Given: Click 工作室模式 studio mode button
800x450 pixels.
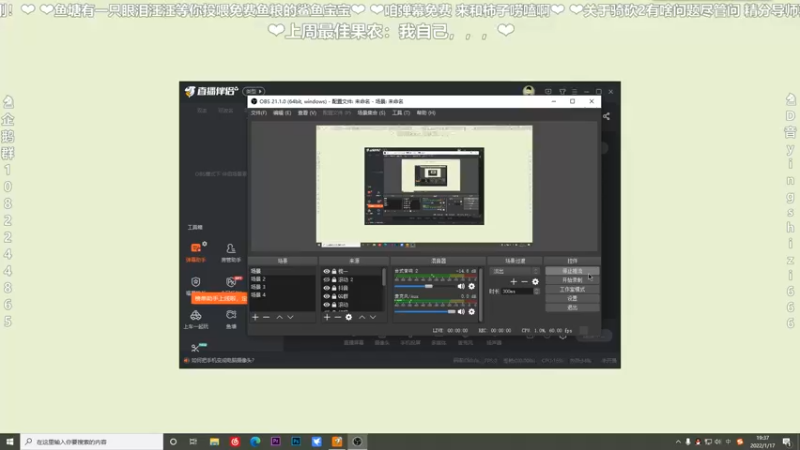Looking at the screenshot, I should pyautogui.click(x=572, y=289).
